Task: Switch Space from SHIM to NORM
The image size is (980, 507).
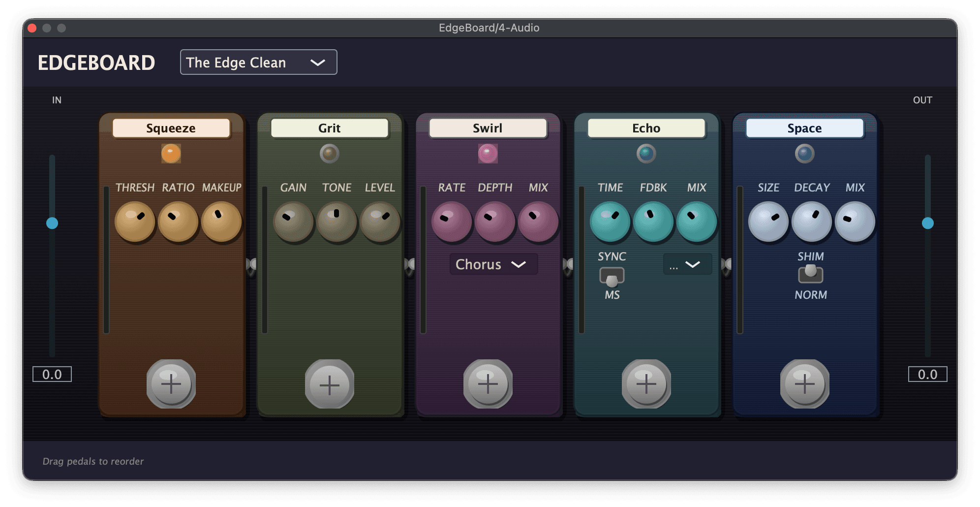Action: [810, 276]
